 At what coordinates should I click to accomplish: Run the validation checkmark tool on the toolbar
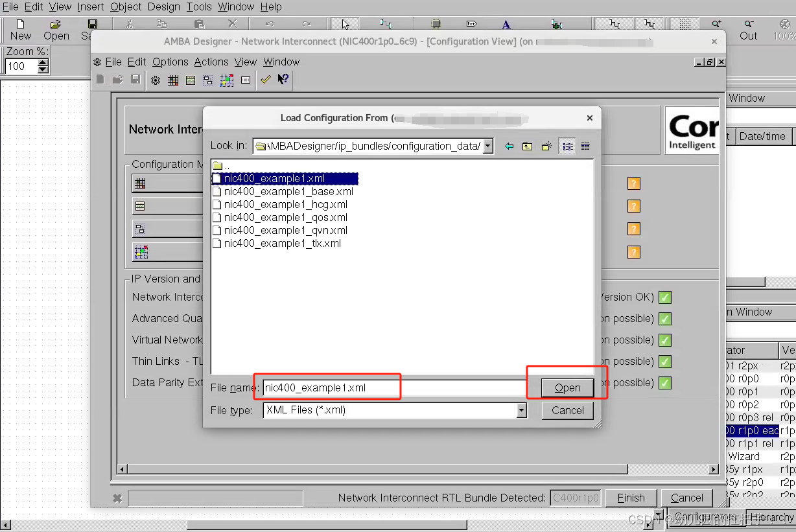point(265,80)
